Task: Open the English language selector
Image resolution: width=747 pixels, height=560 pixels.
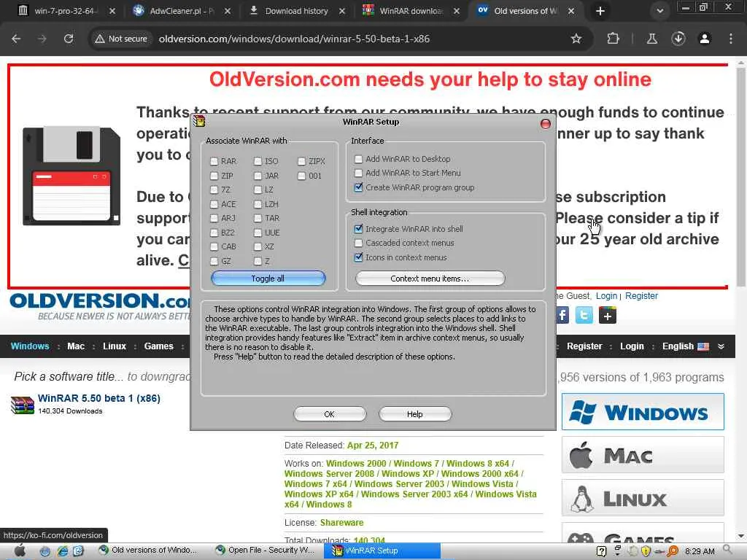Action: pos(685,346)
